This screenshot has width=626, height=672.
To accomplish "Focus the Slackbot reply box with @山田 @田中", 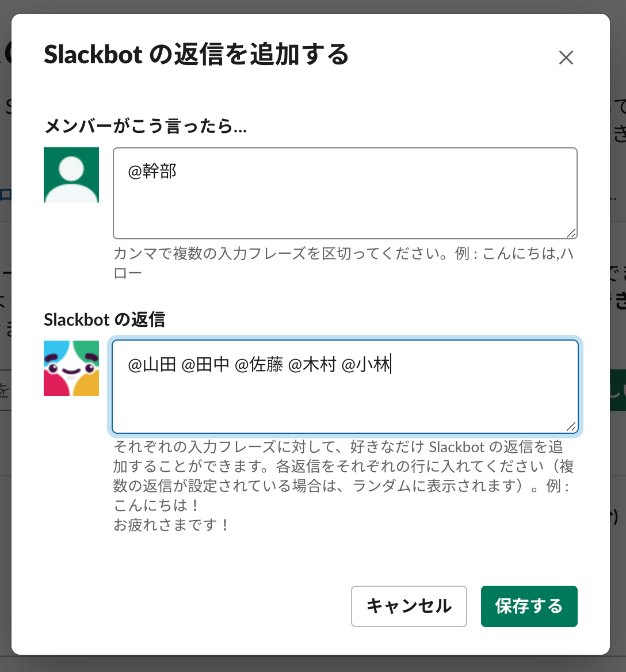I will (x=345, y=387).
